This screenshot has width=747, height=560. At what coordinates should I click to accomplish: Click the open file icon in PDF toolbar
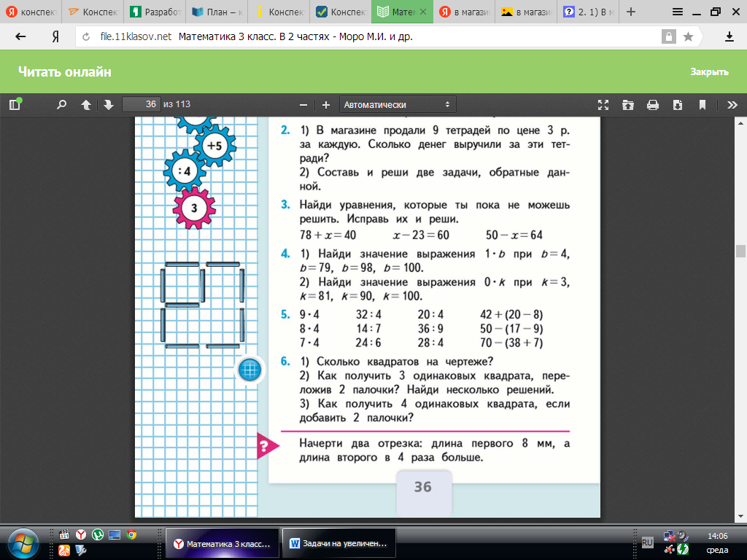tap(628, 104)
